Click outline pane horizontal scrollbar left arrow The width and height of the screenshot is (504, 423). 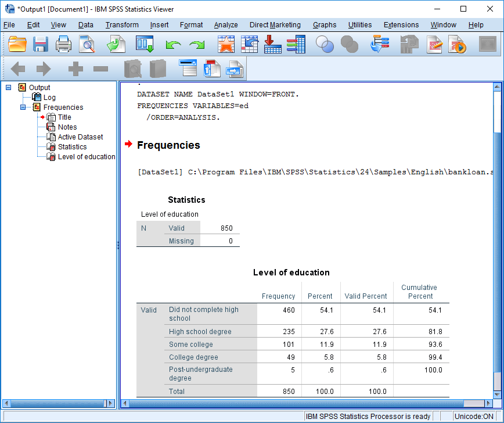point(6,403)
